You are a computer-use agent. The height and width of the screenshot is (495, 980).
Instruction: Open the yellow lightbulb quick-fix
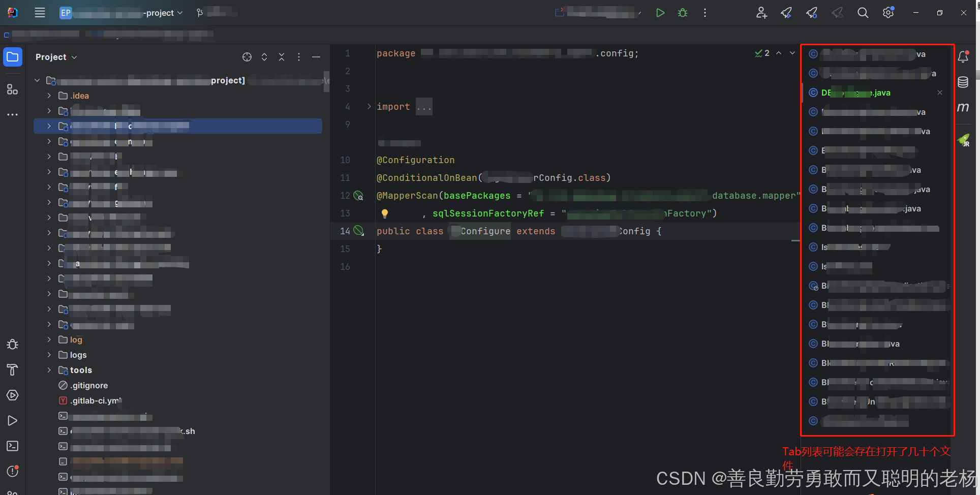pos(385,213)
